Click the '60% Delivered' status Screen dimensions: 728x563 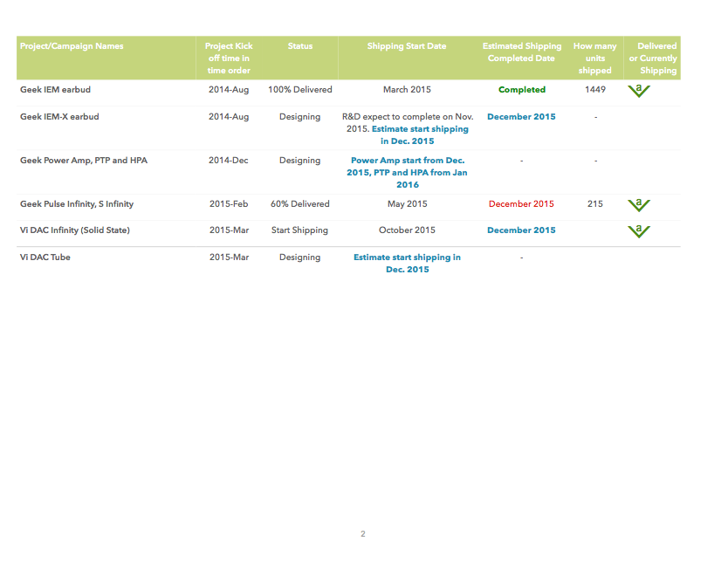coord(300,203)
